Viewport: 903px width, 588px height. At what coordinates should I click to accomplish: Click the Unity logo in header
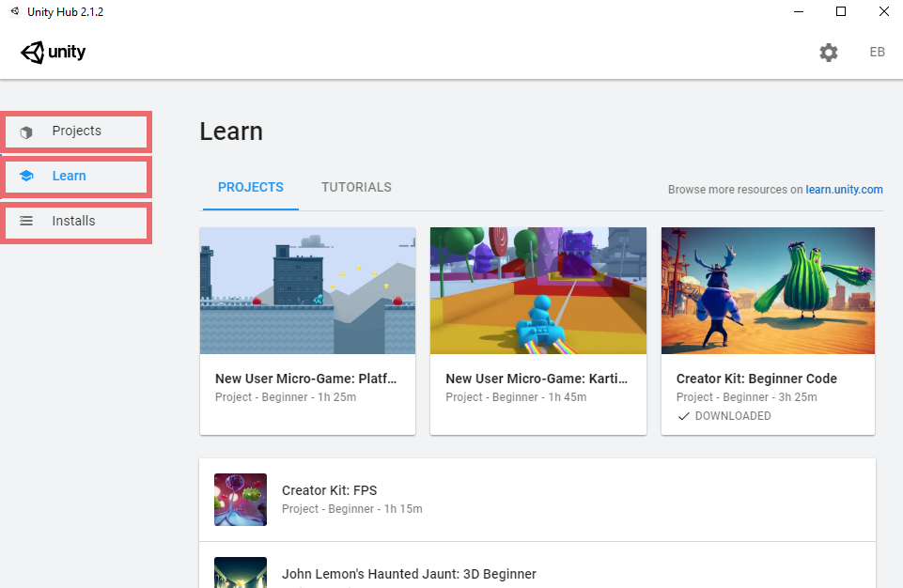pyautogui.click(x=53, y=52)
